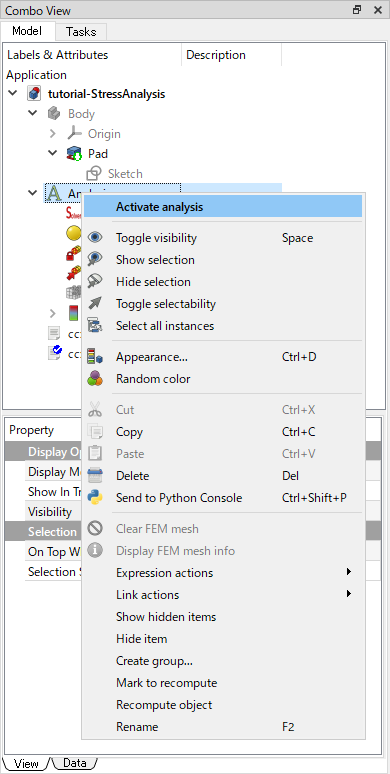Choose Hide item from menu
The height and width of the screenshot is (774, 390).
tap(223, 639)
